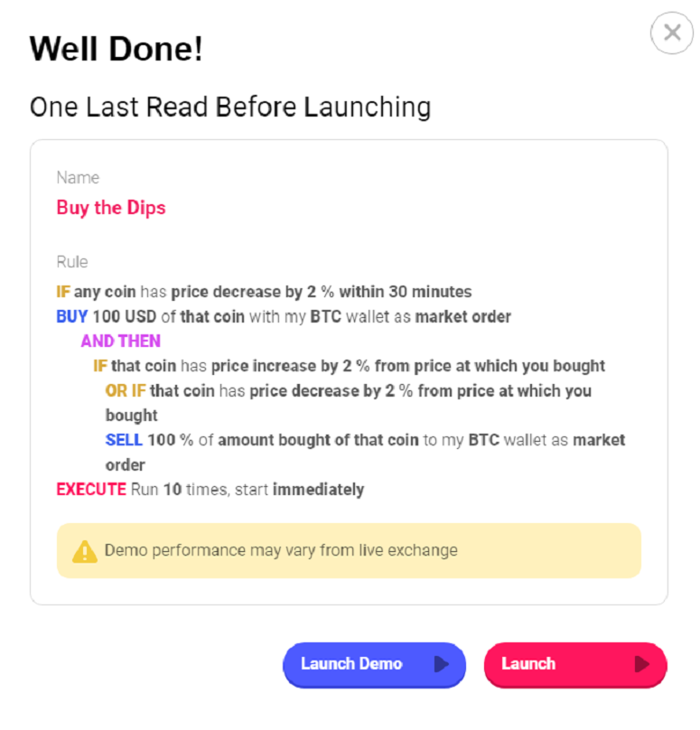Click the purple AND THEN keyword
700x730 pixels.
point(120,342)
